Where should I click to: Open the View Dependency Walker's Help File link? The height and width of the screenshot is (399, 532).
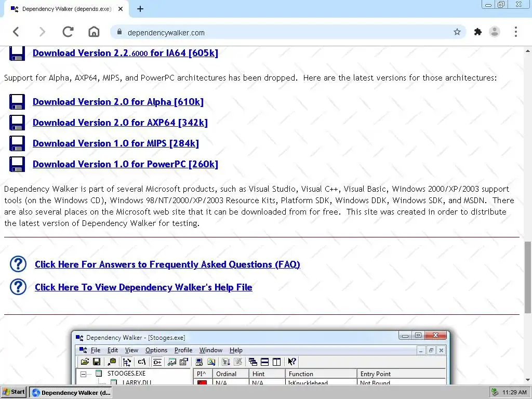click(x=143, y=287)
